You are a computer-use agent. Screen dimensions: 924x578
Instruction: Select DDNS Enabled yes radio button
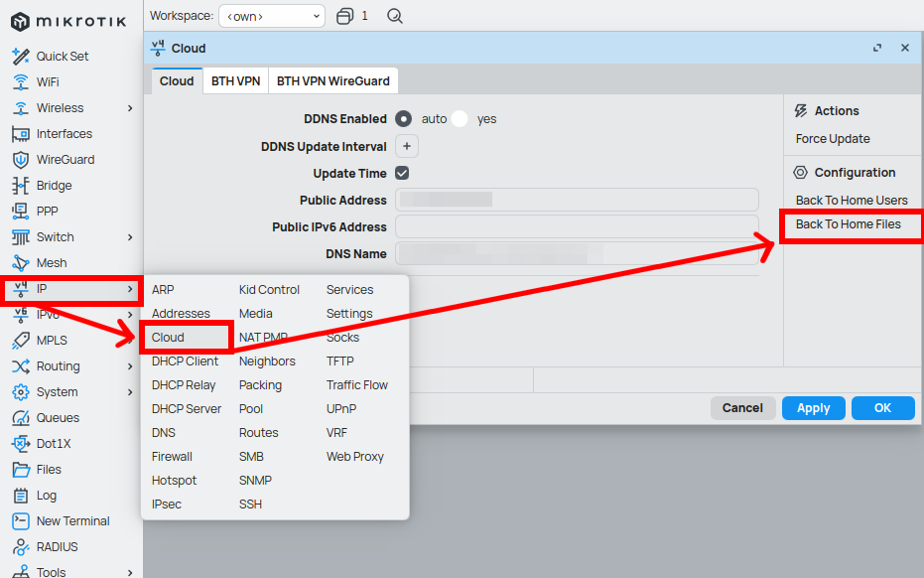click(x=460, y=119)
